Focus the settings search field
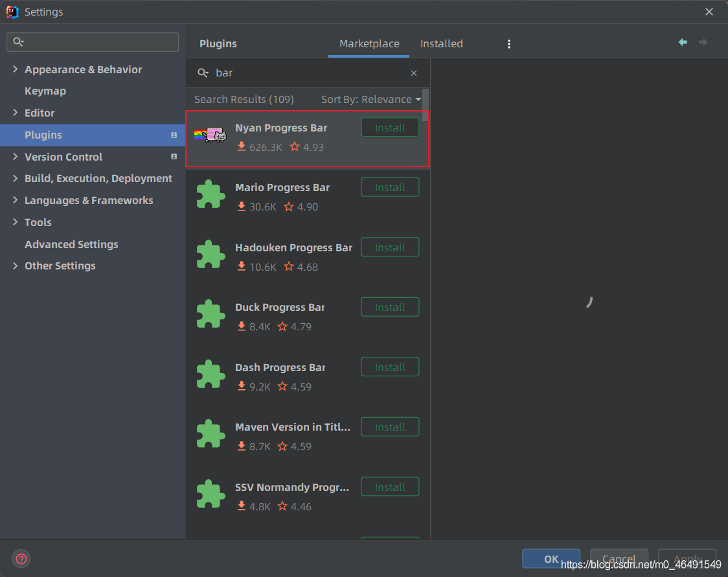This screenshot has height=577, width=728. (x=93, y=42)
